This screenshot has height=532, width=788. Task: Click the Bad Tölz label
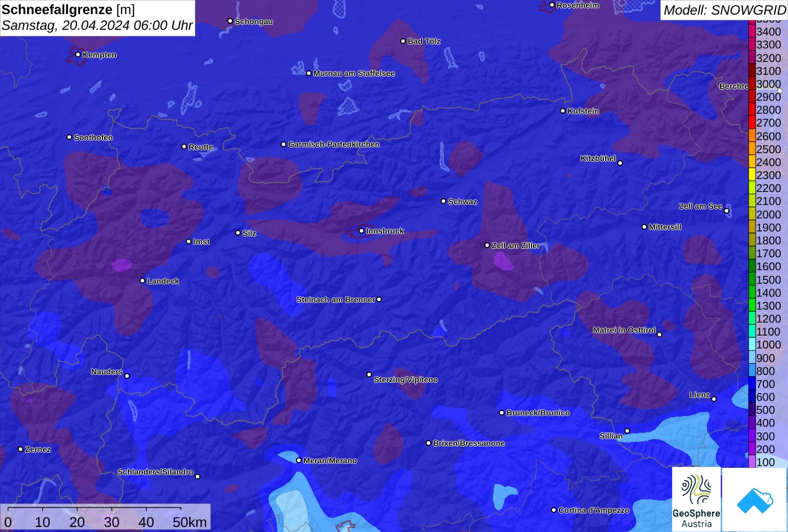click(x=424, y=41)
